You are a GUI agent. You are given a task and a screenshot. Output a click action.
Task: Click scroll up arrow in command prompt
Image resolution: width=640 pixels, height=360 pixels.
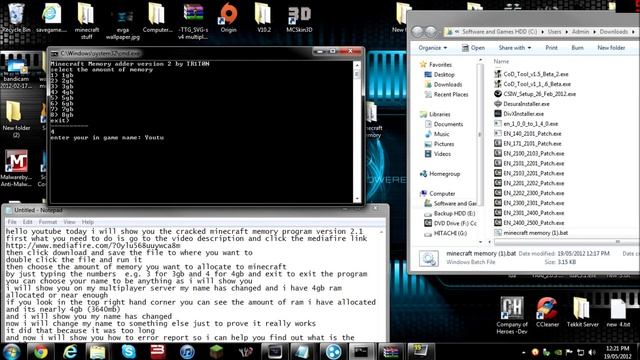click(x=357, y=65)
